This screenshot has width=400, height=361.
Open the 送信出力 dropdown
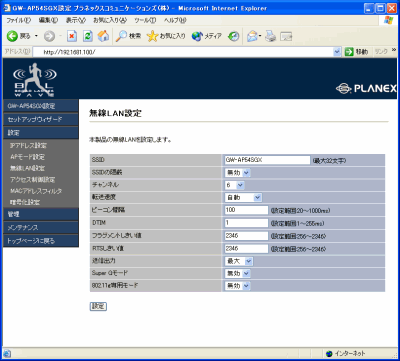(239, 261)
